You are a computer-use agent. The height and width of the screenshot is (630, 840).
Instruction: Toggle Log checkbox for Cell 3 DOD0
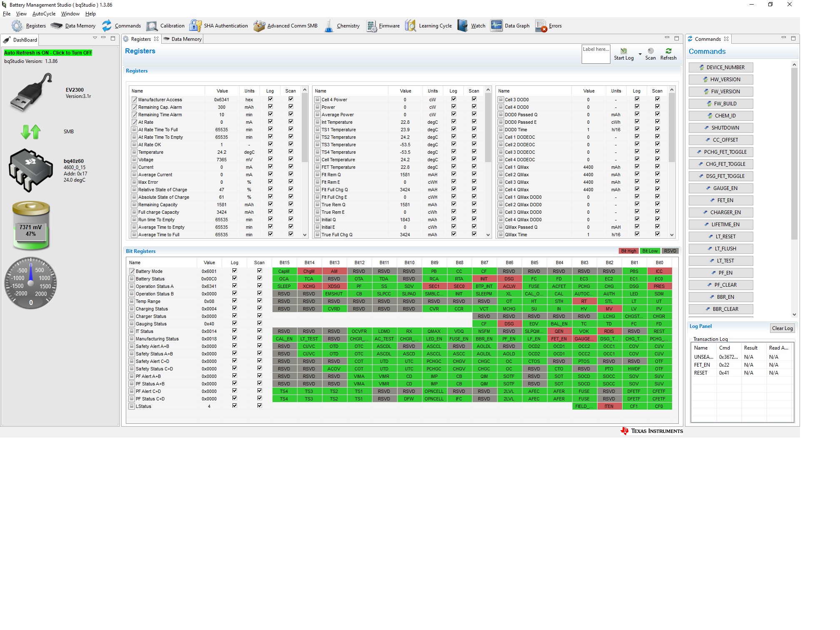(x=637, y=99)
